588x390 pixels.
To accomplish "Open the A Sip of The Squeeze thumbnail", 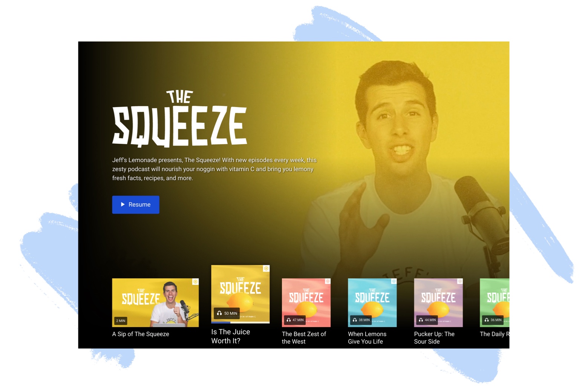I will [x=155, y=302].
